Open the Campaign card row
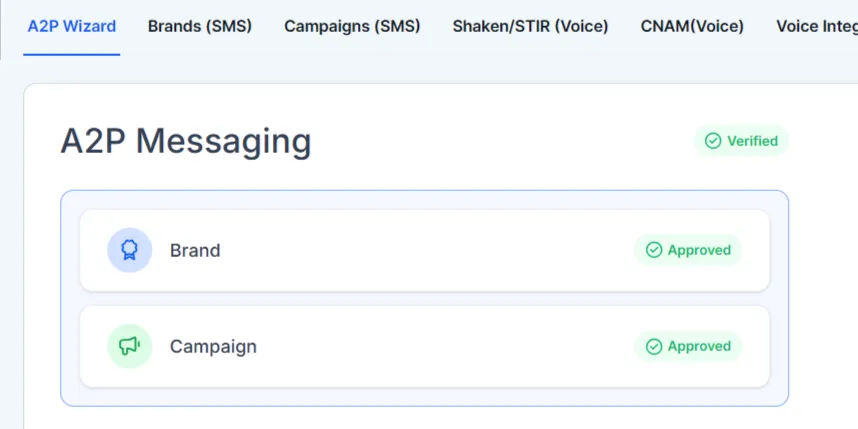The image size is (858, 429). [425, 346]
